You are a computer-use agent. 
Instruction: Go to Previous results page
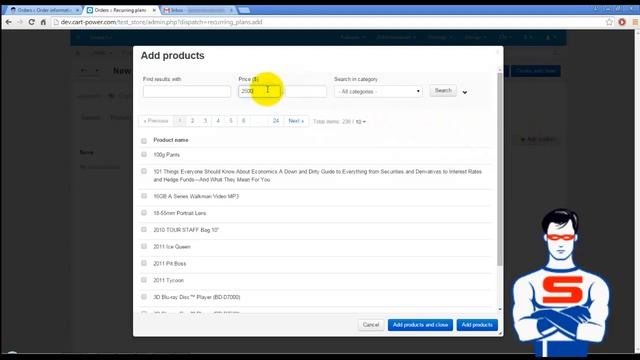coord(156,121)
